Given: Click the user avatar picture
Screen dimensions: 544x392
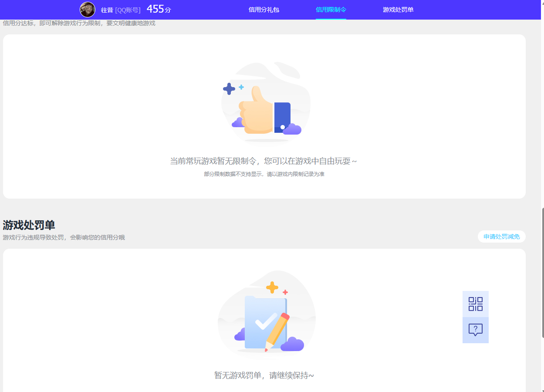Looking at the screenshot, I should pyautogui.click(x=88, y=10).
